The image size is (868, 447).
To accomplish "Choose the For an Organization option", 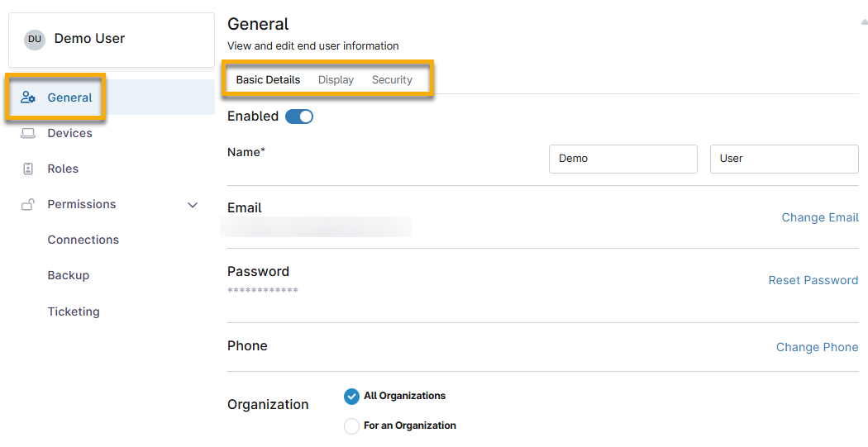I will pyautogui.click(x=351, y=426).
